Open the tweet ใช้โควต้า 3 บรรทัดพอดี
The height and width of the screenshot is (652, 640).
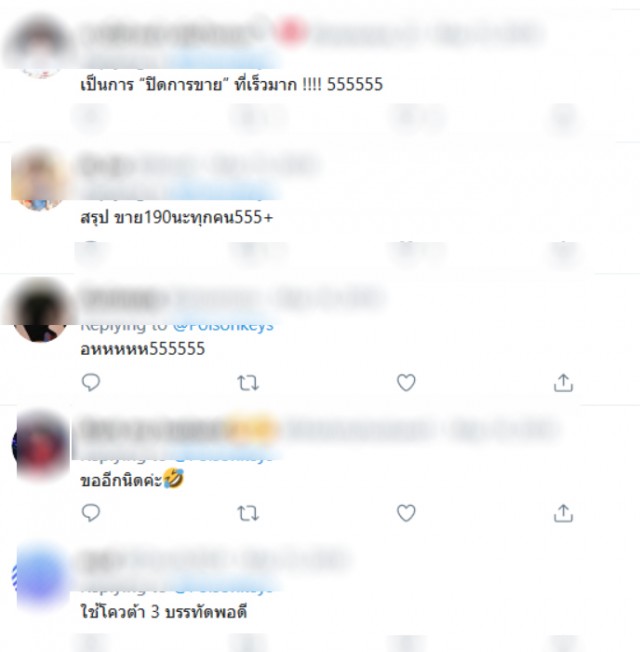(x=163, y=612)
